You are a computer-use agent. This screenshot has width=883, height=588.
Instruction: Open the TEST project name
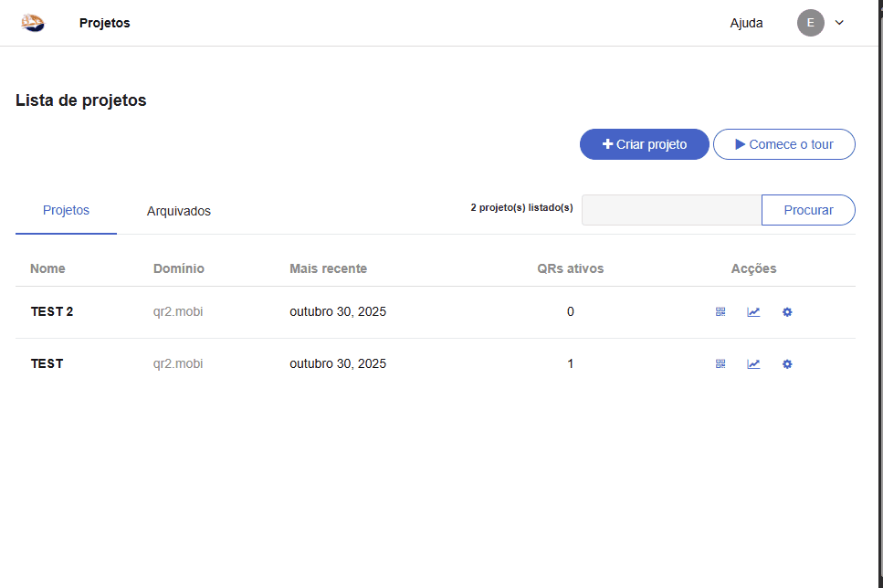click(x=47, y=363)
